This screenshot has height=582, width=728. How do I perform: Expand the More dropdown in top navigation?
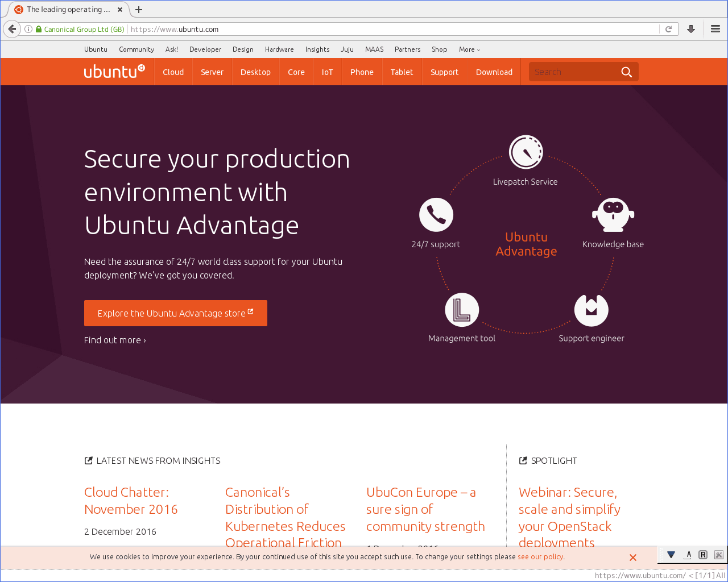pyautogui.click(x=469, y=49)
